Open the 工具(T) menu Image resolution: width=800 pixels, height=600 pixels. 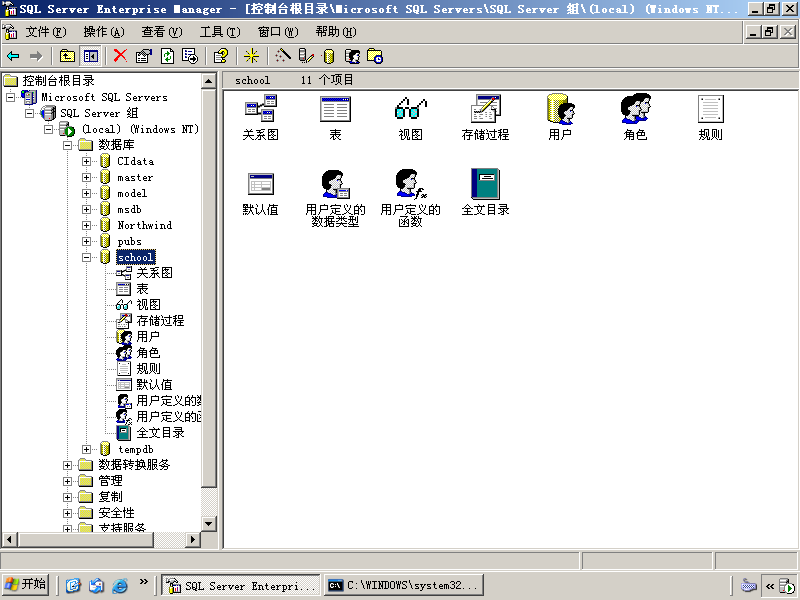tap(220, 32)
